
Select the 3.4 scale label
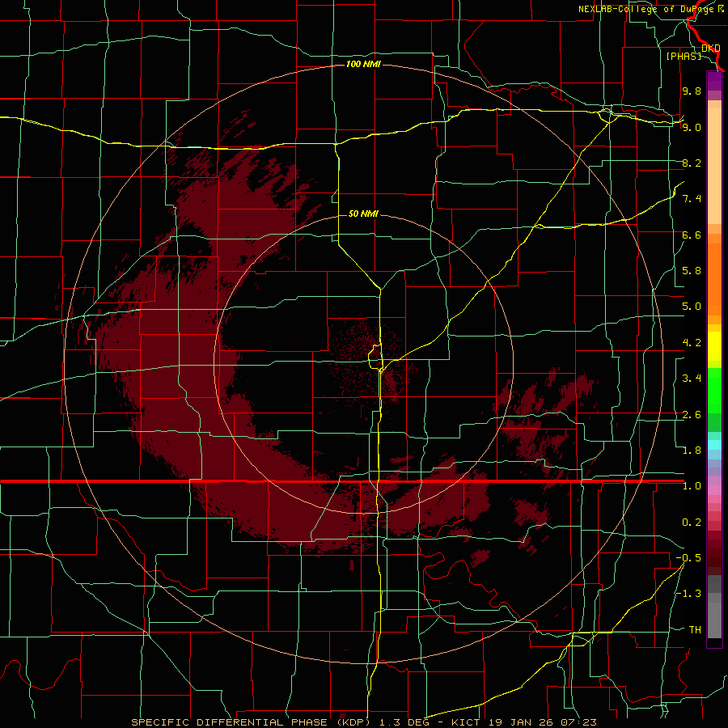coord(692,379)
